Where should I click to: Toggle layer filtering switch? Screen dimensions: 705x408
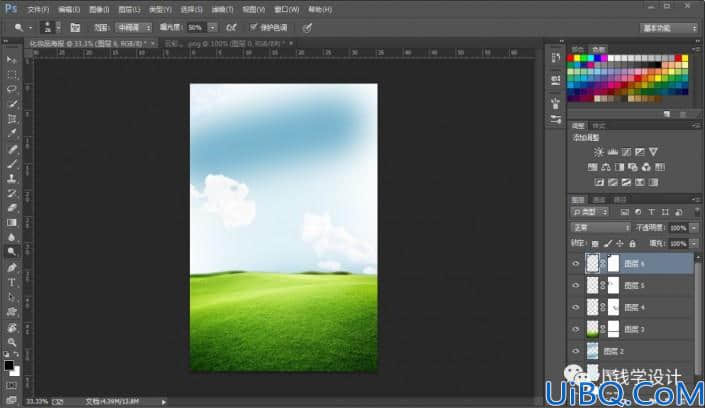(697, 212)
